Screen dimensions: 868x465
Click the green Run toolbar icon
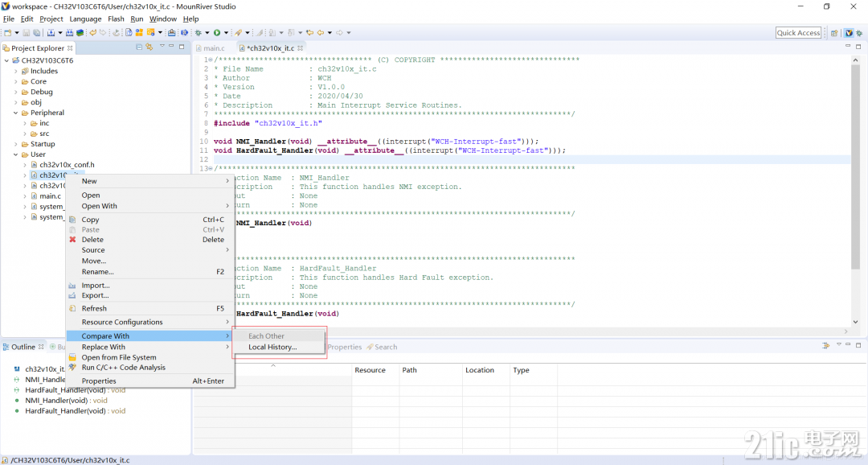(x=217, y=33)
